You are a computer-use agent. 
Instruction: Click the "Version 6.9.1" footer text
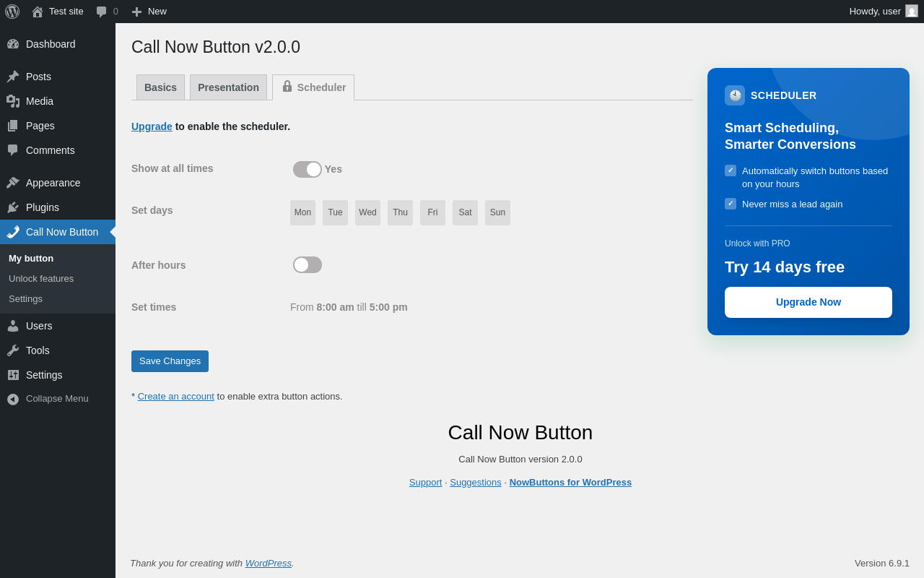[882, 564]
